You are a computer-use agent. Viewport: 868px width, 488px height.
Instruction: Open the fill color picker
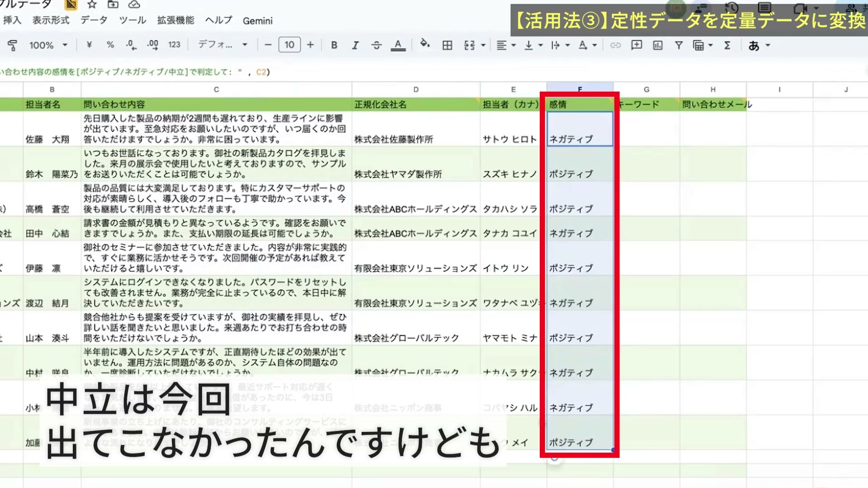425,44
